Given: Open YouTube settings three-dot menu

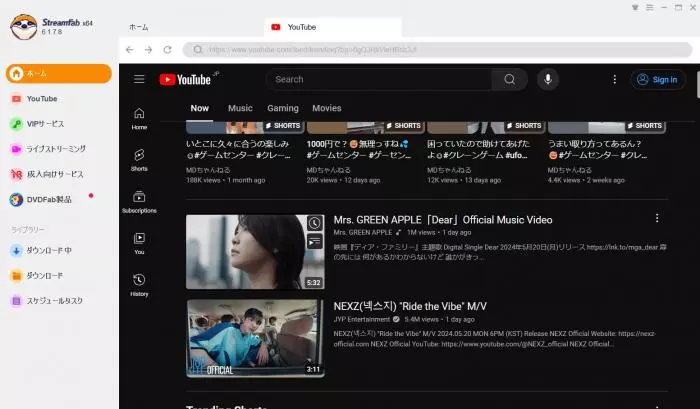Looking at the screenshot, I should coord(615,79).
